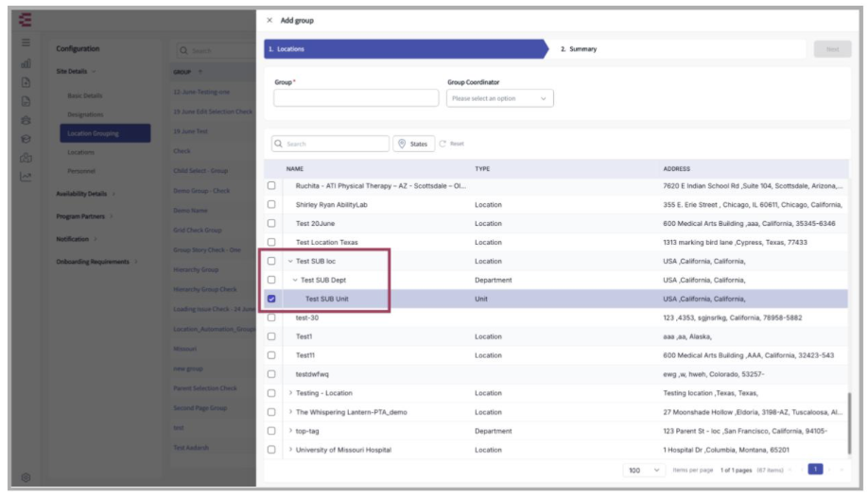Select the Locations step tab
This screenshot has height=497, width=868.
click(402, 49)
